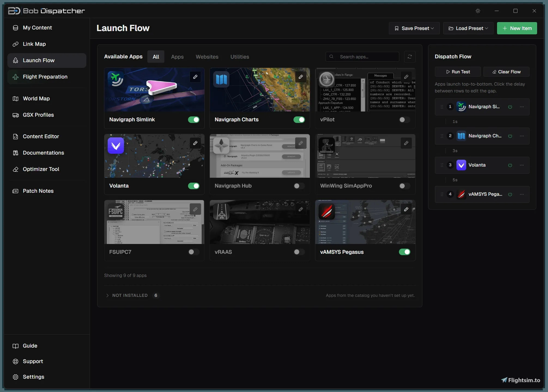Enable the FSUIPC7 toggle
This screenshot has height=392, width=548.
[194, 252]
